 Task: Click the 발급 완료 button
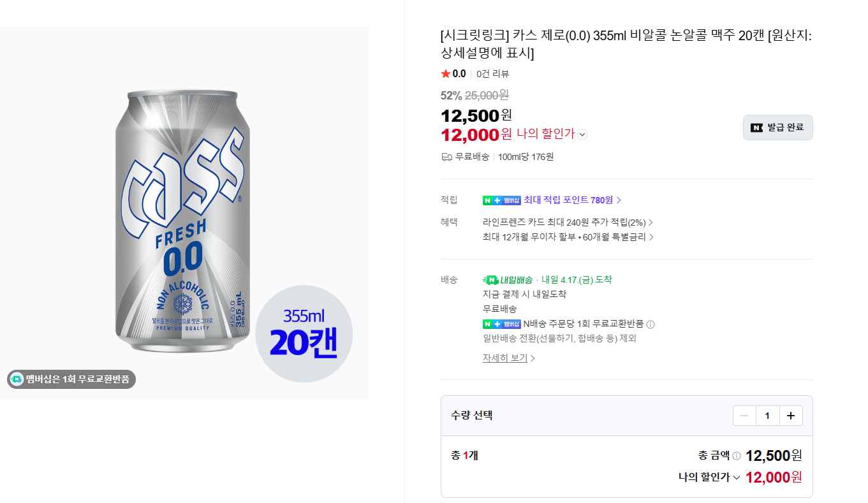click(777, 127)
